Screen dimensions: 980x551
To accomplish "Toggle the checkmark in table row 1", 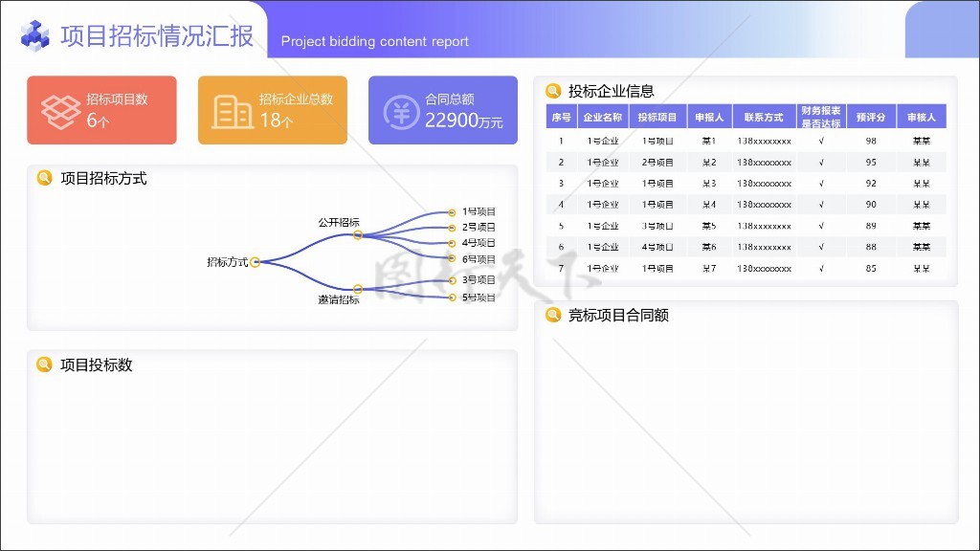I will coord(821,141).
